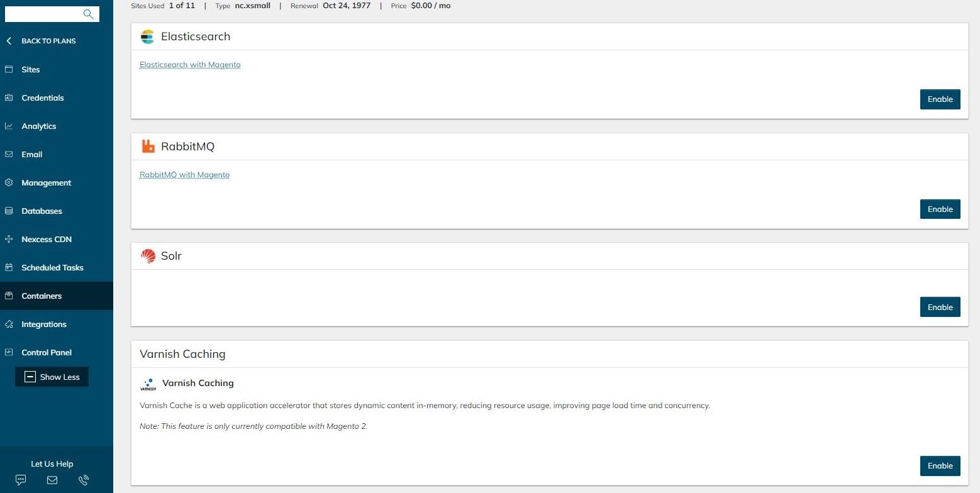The height and width of the screenshot is (493, 980).
Task: Open the Integrations section
Action: click(57, 324)
